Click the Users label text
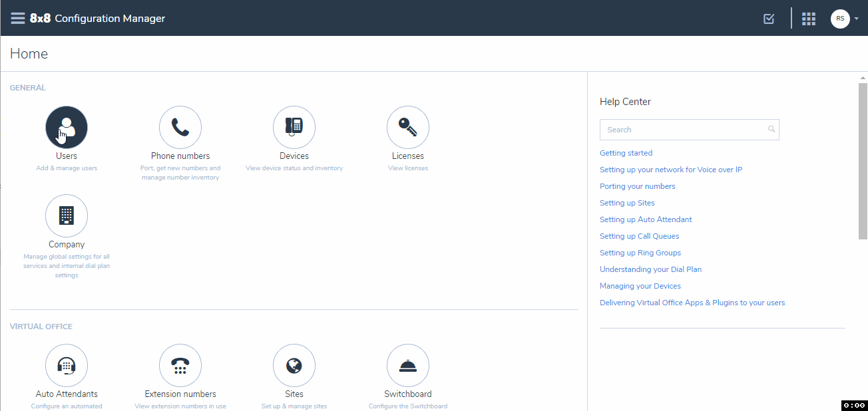Image resolution: width=868 pixels, height=411 pixels. [67, 156]
